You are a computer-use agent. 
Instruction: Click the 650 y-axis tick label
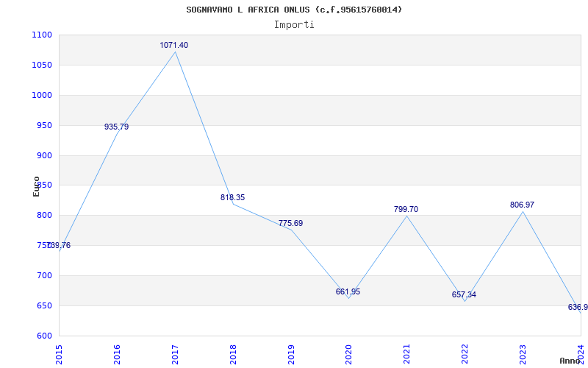coord(44,305)
